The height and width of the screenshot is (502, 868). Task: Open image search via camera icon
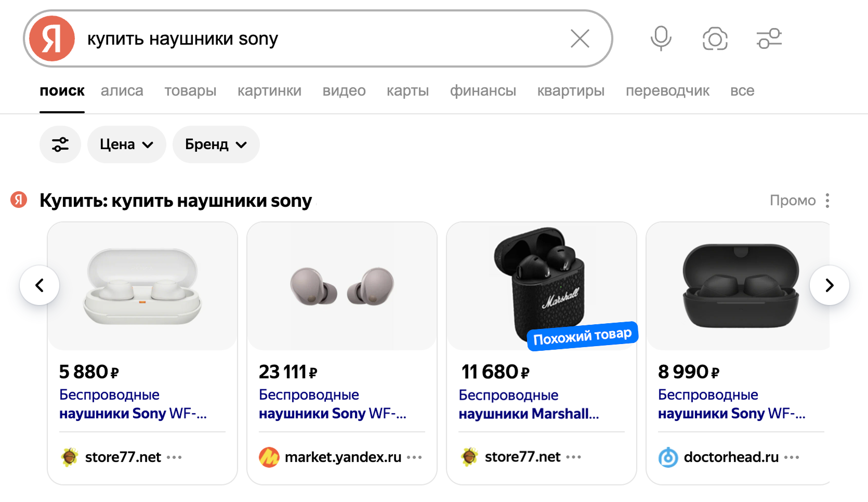click(x=715, y=38)
